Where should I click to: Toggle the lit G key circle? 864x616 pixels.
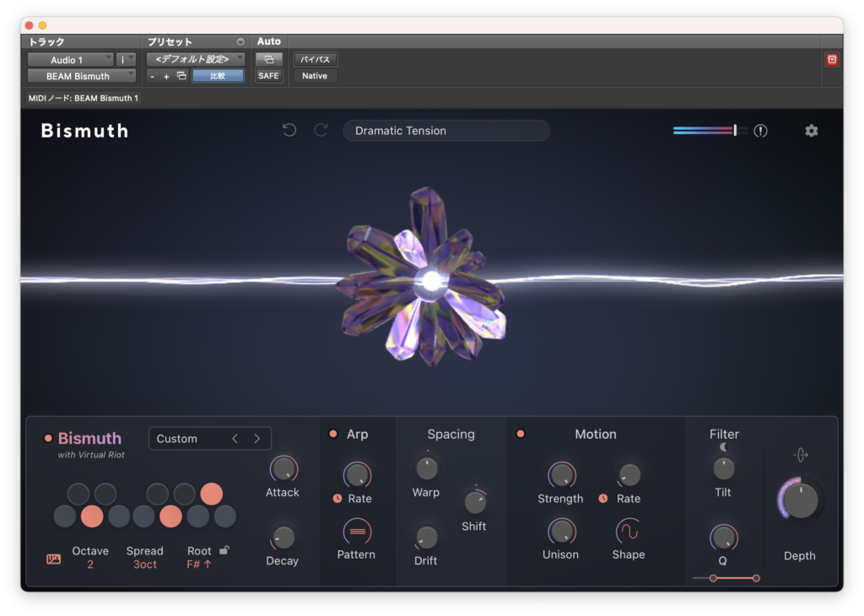(x=170, y=516)
